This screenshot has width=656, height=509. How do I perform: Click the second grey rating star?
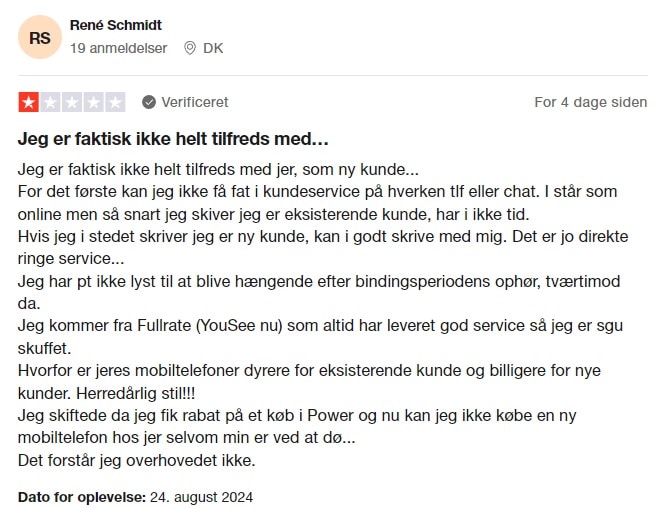(50, 102)
